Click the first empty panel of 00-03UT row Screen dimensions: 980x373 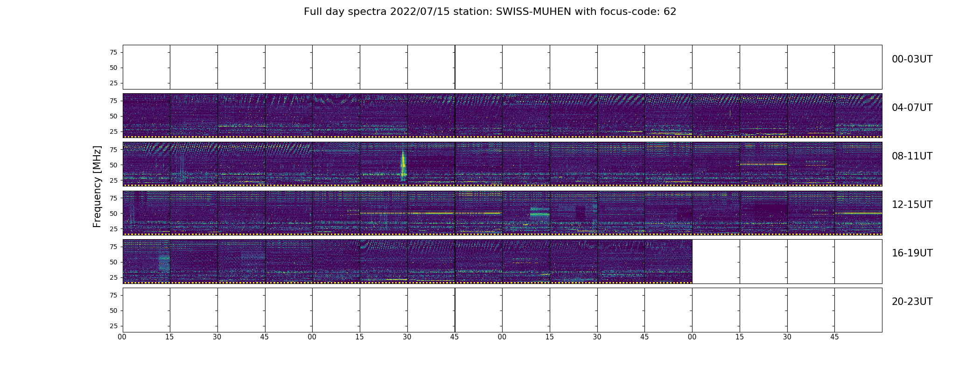[x=147, y=67]
